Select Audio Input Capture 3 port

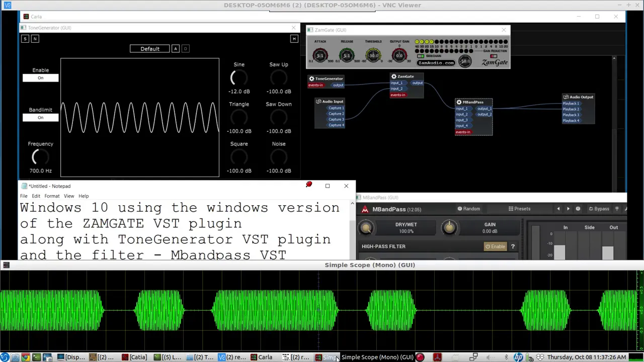point(336,119)
